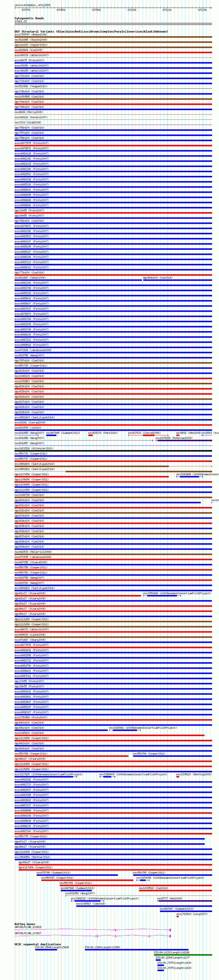
Task: Select the nsv975798 (Sudmant2013) label
Action: [53, 872]
